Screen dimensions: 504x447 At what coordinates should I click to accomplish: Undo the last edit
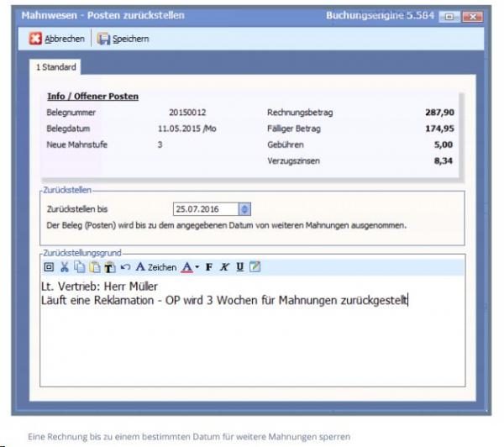coord(125,267)
